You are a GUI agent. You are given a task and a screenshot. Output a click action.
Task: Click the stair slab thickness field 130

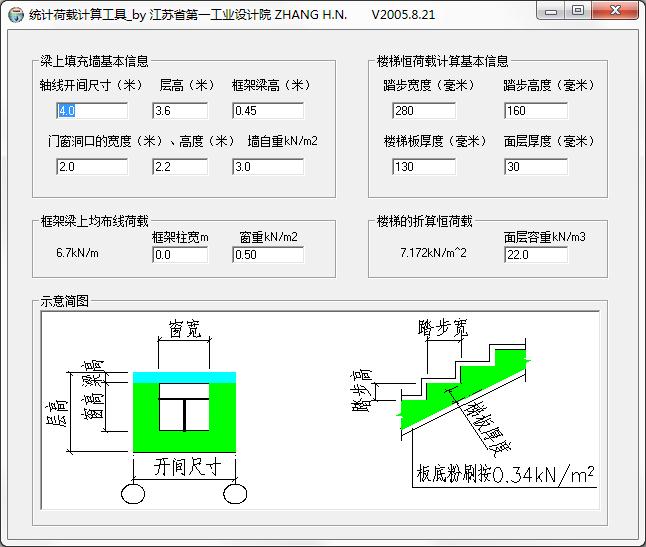coord(424,167)
